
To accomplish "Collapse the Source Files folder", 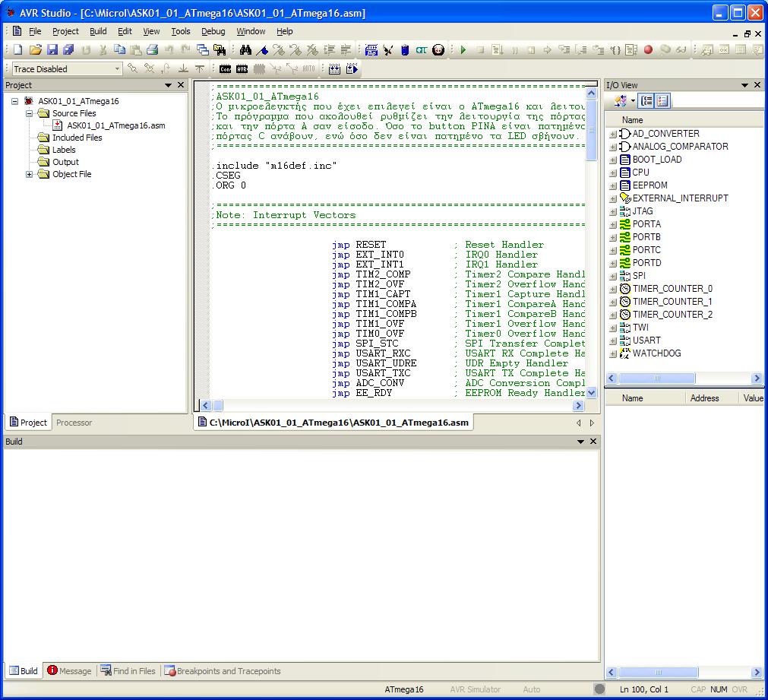I will coord(30,114).
